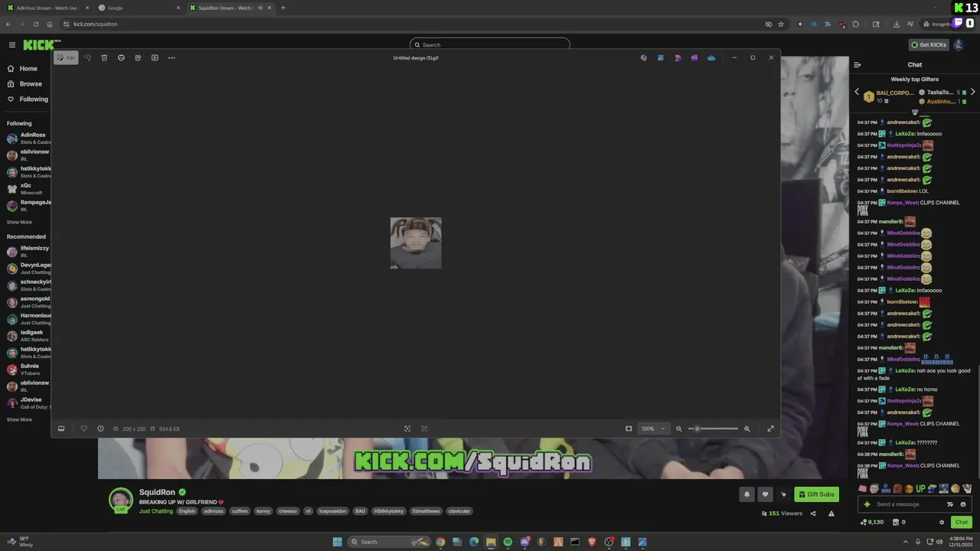Open the Clipchamp icon in the Photos header
This screenshot has height=551, width=980.
(694, 57)
